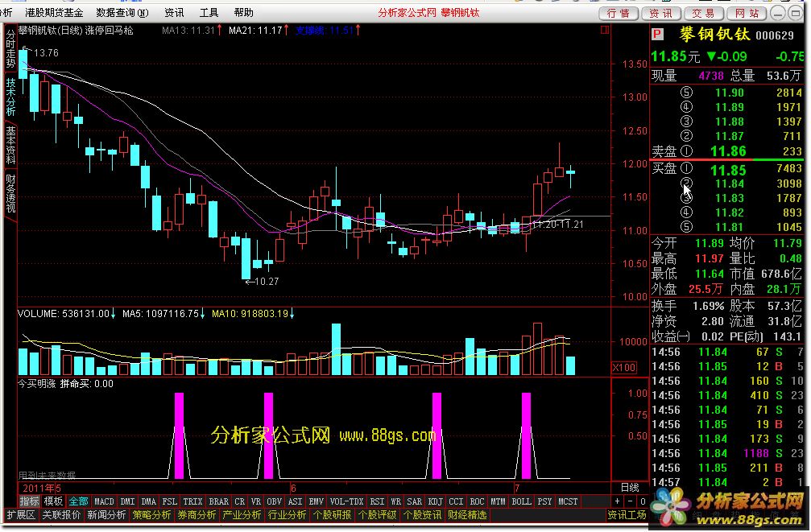
Task: Click the 日线 period selector
Action: pos(630,487)
